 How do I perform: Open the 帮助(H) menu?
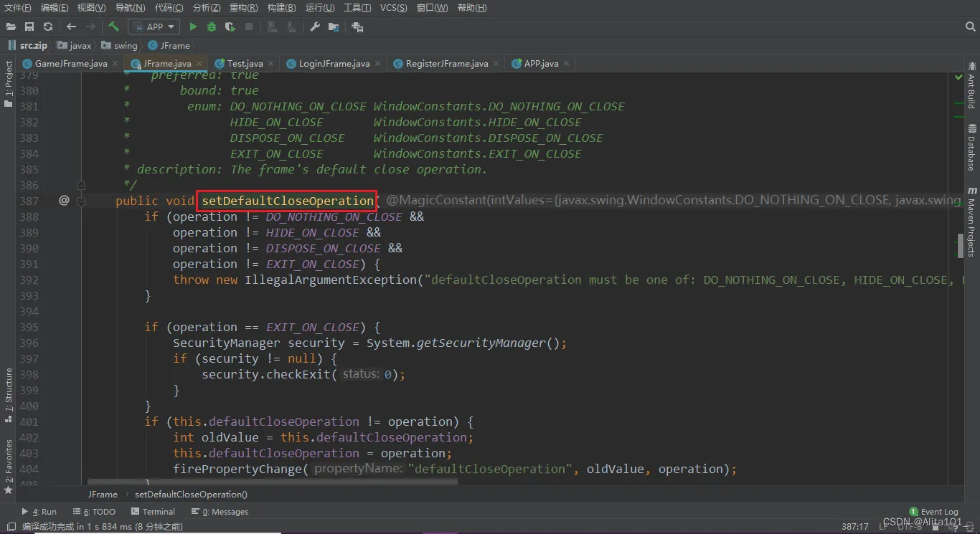point(471,8)
